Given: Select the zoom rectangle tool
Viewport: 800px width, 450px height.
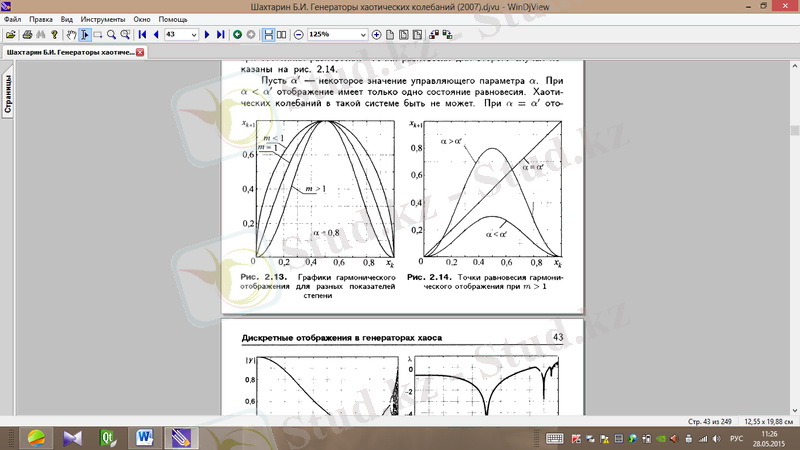Looking at the screenshot, I should click(125, 35).
